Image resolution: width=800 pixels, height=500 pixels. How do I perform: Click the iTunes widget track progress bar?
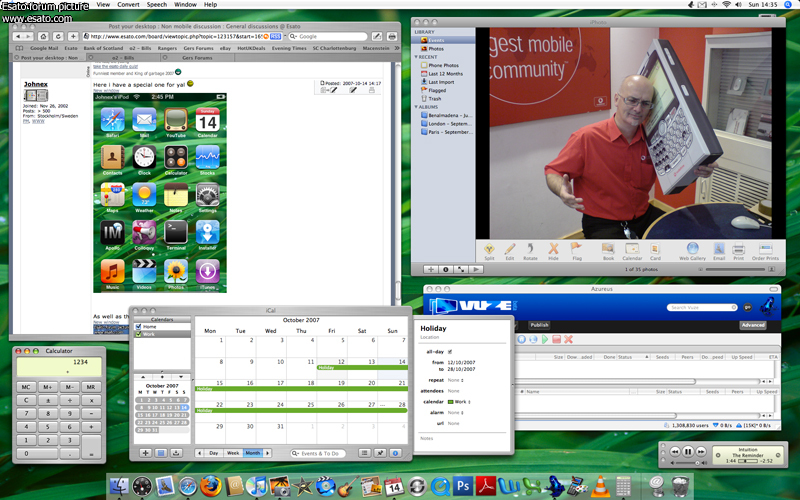point(747,461)
